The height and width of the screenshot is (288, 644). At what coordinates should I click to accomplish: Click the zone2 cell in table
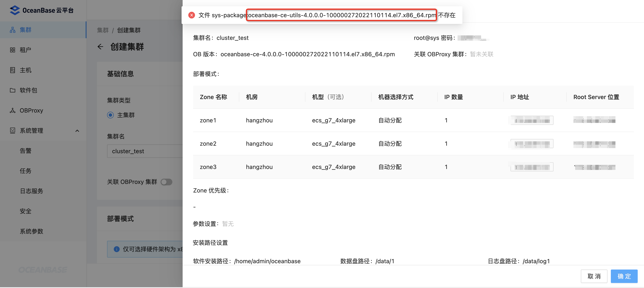[208, 144]
